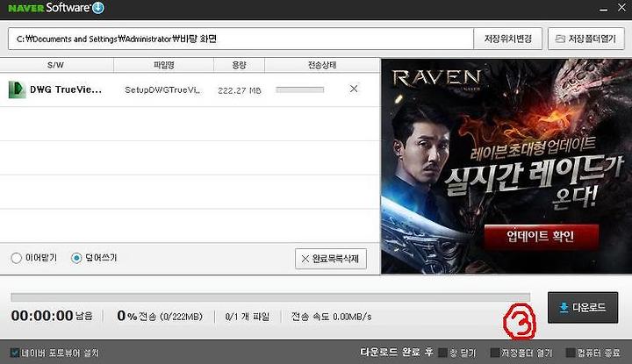Start download with 다운로드 button
This screenshot has height=364, width=632.
tap(583, 308)
